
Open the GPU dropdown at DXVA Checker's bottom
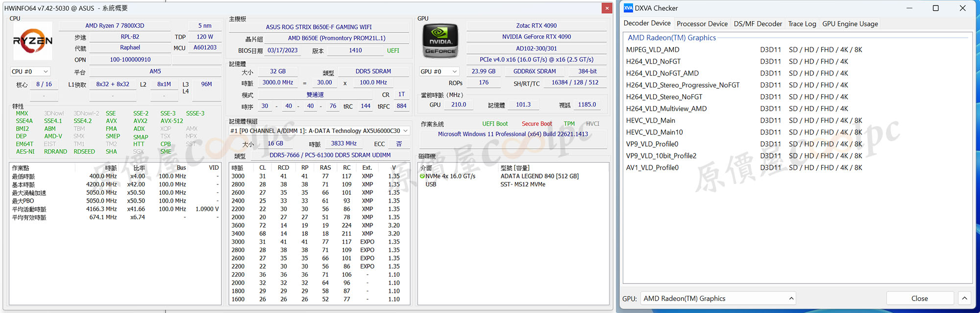(718, 298)
